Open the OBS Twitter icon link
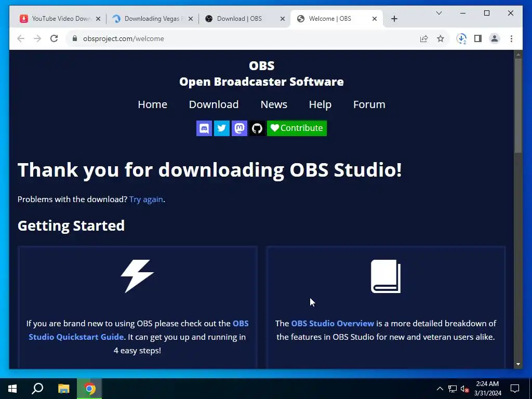532x399 pixels. (221, 128)
